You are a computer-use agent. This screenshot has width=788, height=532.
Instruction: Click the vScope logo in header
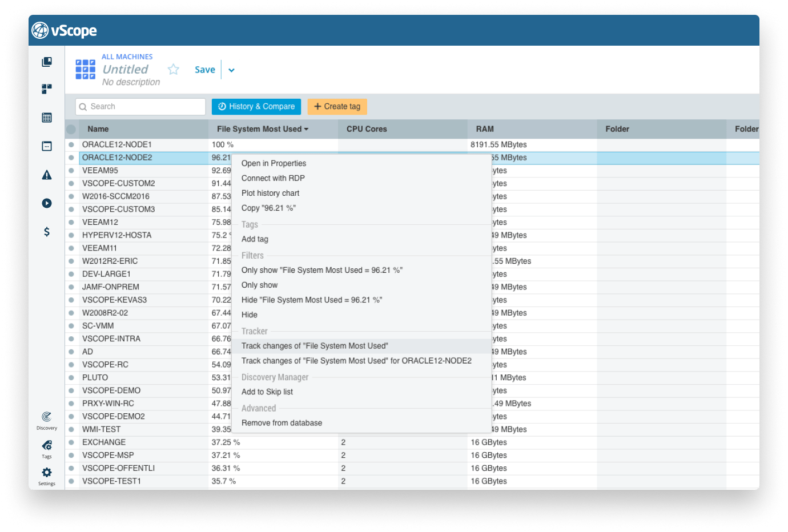coord(64,30)
